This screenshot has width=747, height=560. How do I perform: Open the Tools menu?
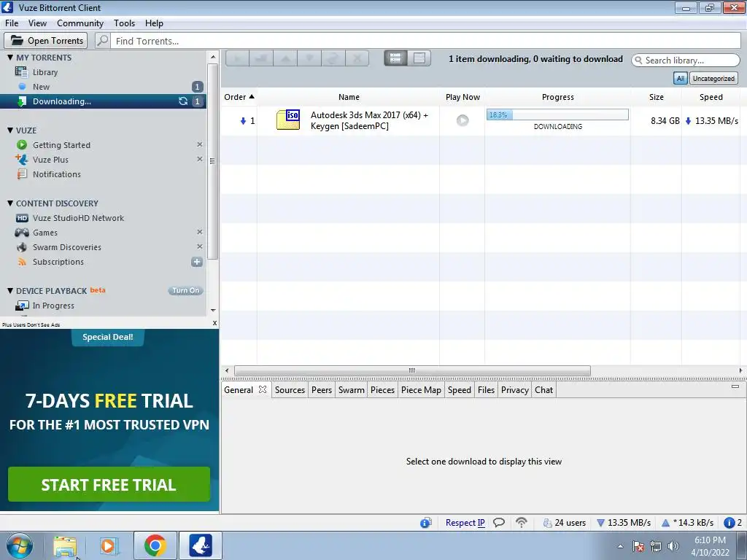pyautogui.click(x=124, y=23)
